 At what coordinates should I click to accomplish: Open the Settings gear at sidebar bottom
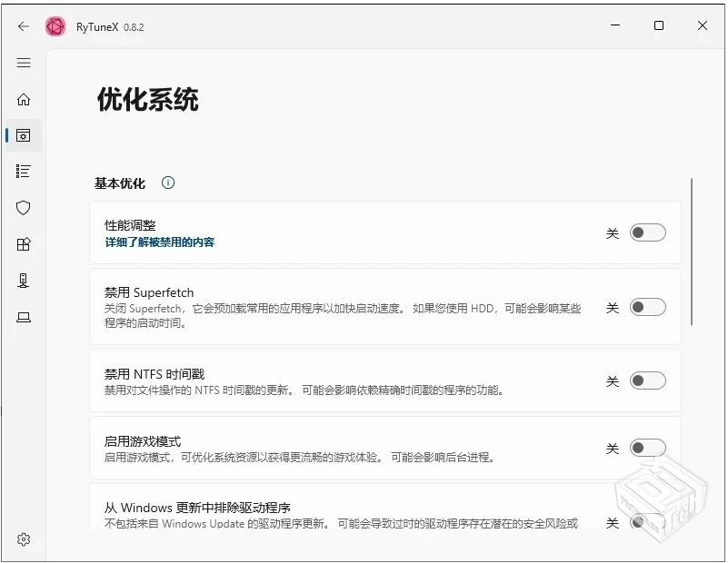click(x=24, y=538)
